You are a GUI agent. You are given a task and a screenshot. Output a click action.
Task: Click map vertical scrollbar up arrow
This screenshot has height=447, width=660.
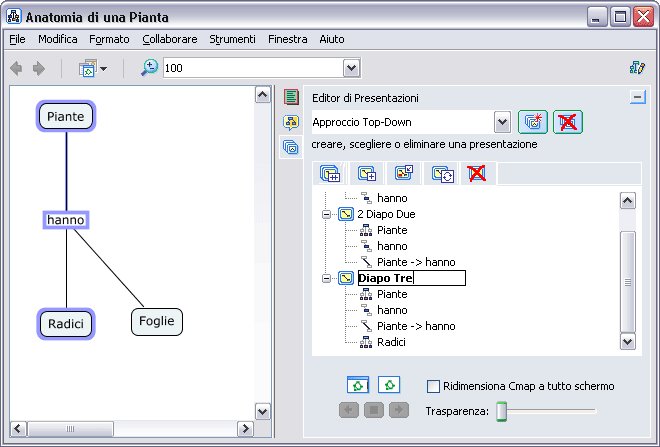point(263,95)
